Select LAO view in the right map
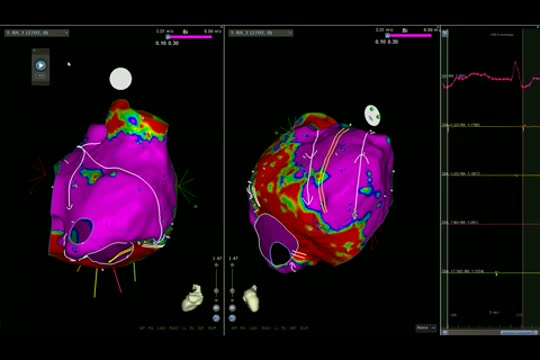Screen dimensions: 540x360 [253, 328]
